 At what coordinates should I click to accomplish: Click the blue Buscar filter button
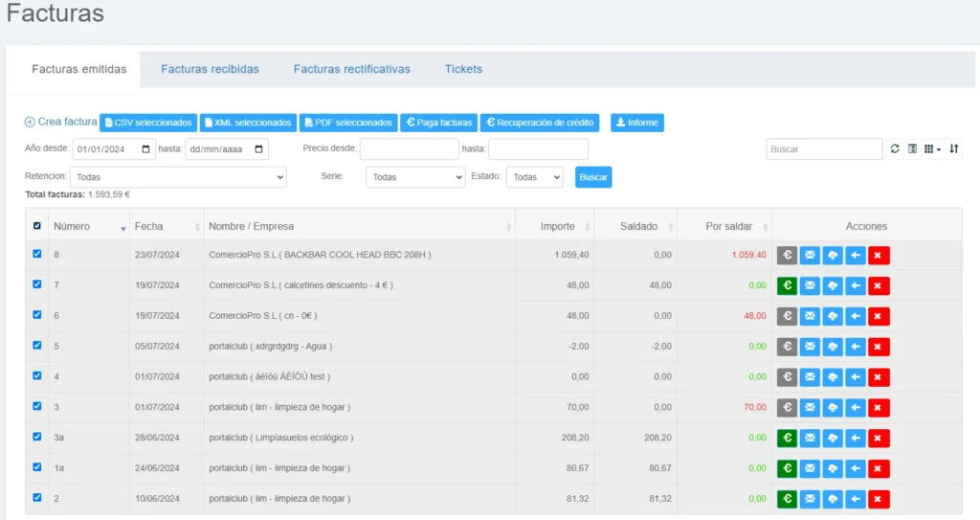point(593,177)
